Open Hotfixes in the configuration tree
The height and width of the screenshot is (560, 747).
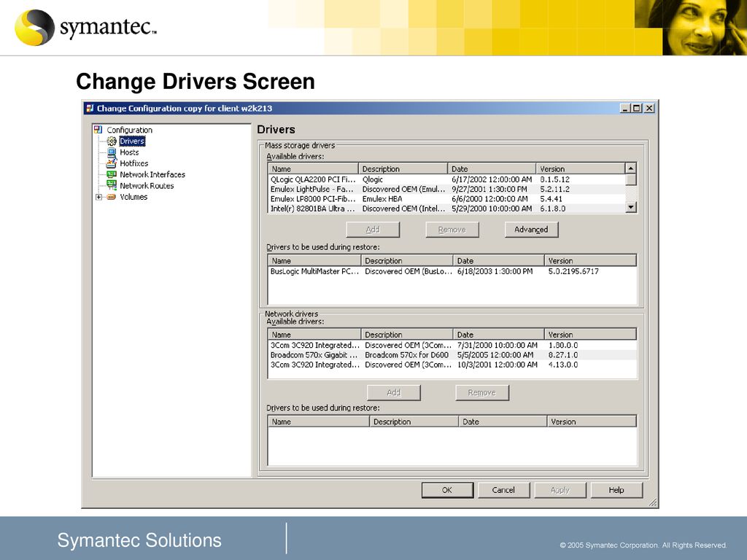(x=134, y=163)
